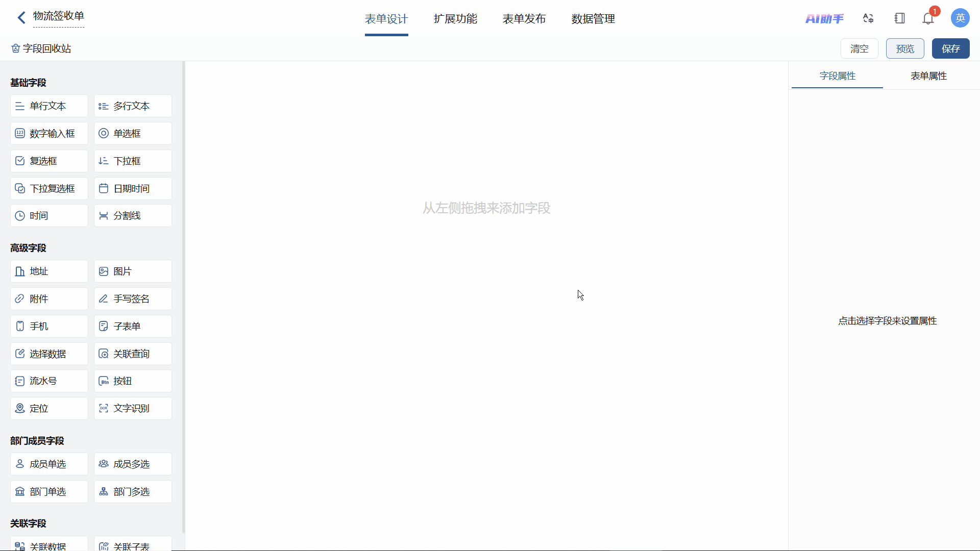Choose the 成员多选 field
This screenshot has width=980, height=551.
[x=133, y=464]
